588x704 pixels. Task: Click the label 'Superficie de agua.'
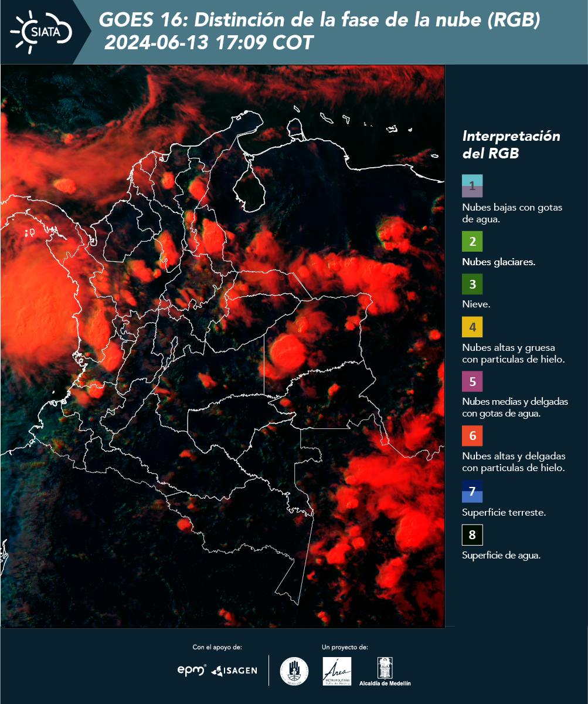(501, 556)
